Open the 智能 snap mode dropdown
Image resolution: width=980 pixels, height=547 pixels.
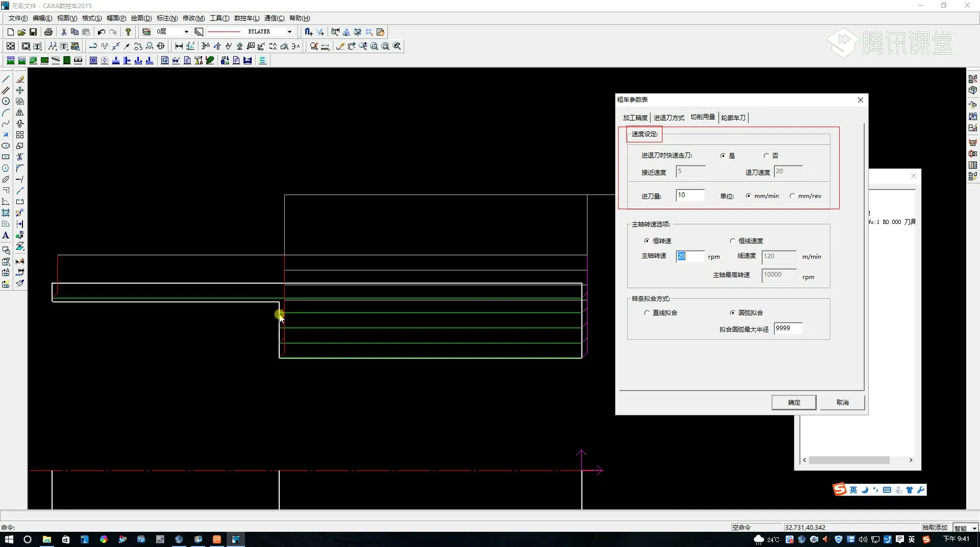974,528
